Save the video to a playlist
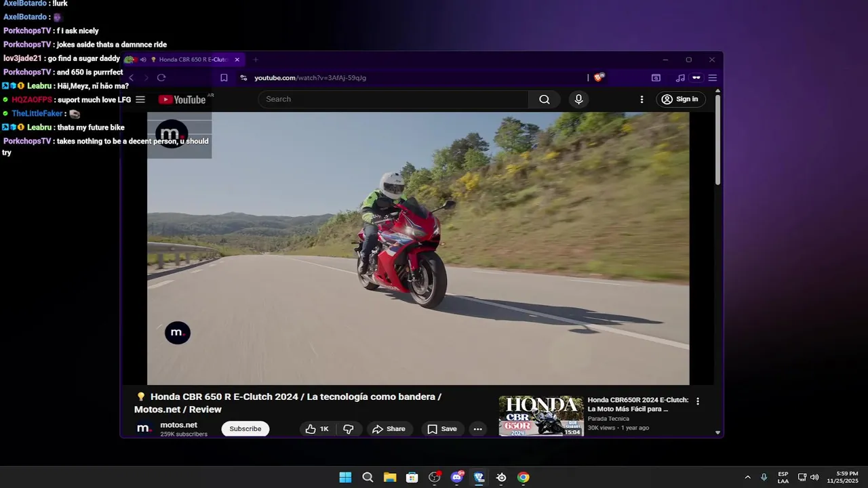 tap(442, 429)
